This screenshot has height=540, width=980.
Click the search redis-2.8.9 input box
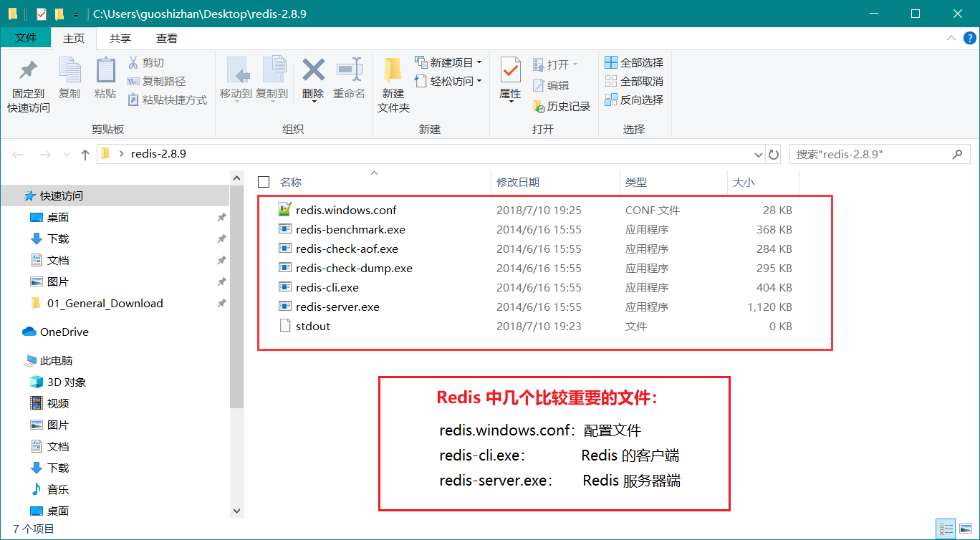pos(870,154)
